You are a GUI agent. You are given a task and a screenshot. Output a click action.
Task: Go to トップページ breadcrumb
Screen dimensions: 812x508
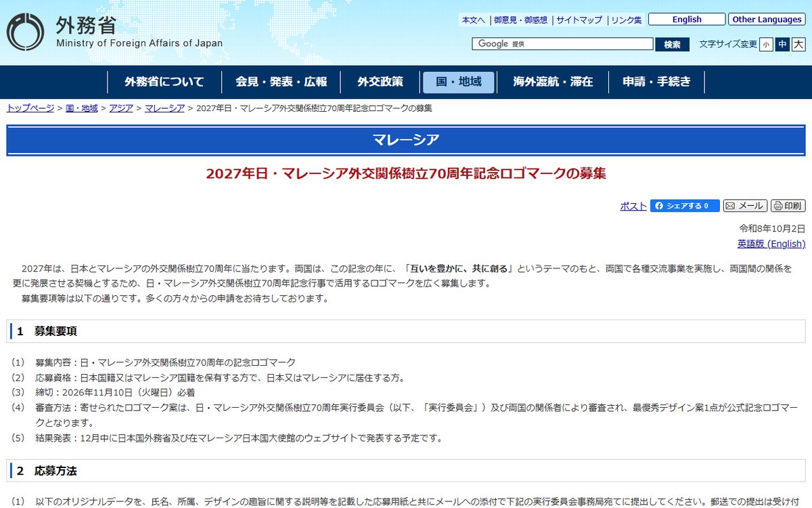coord(30,108)
